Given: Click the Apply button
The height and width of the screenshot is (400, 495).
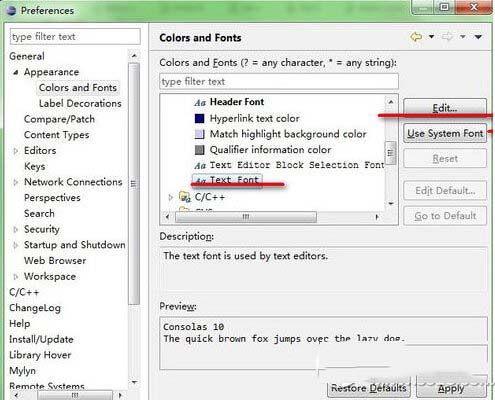Looking at the screenshot, I should click(451, 388).
